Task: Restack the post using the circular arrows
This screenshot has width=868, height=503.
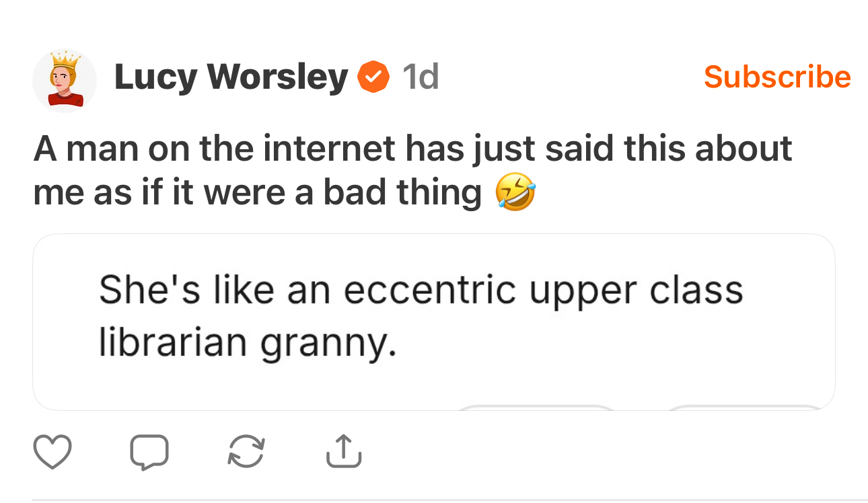Action: [x=246, y=452]
